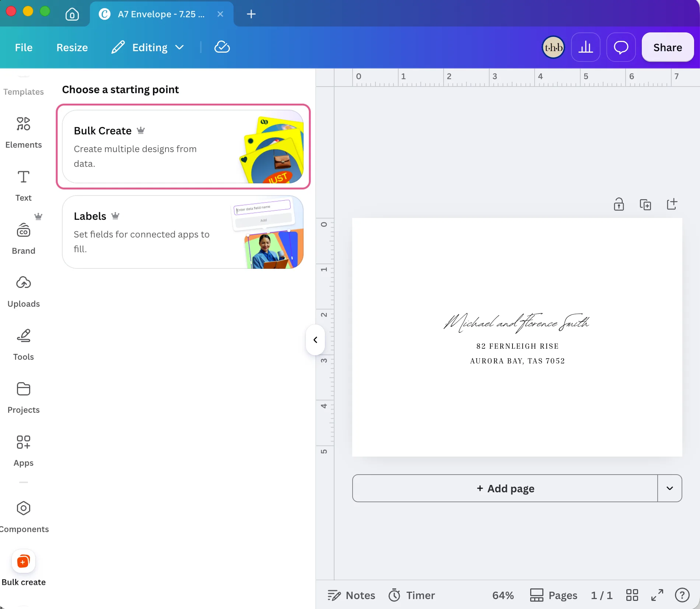Open the comments speech bubble icon
This screenshot has width=700, height=609.
point(621,47)
